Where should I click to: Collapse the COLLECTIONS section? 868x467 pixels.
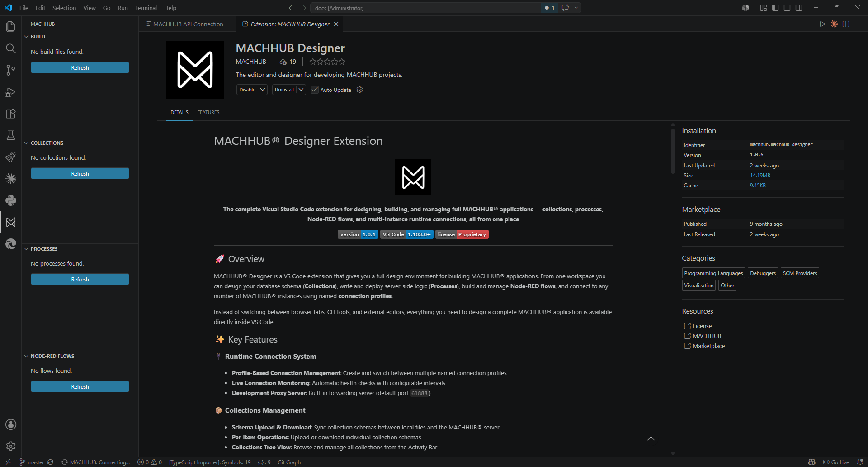tap(26, 143)
